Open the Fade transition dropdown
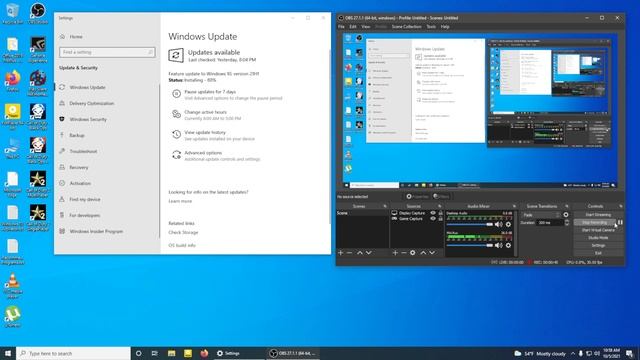The height and width of the screenshot is (360, 640). pos(541,215)
